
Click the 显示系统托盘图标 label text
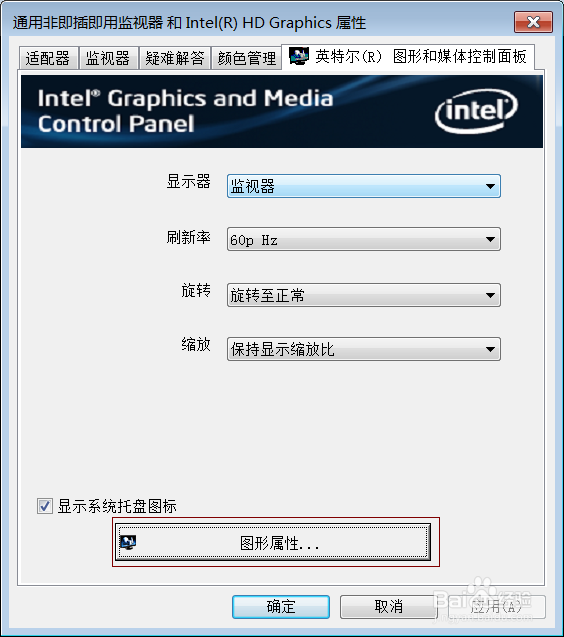tap(117, 506)
